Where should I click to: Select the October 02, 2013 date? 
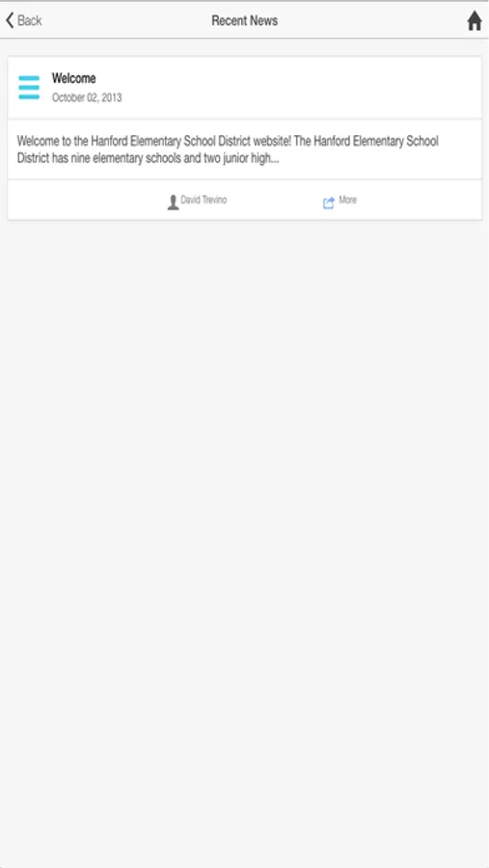[x=87, y=97]
